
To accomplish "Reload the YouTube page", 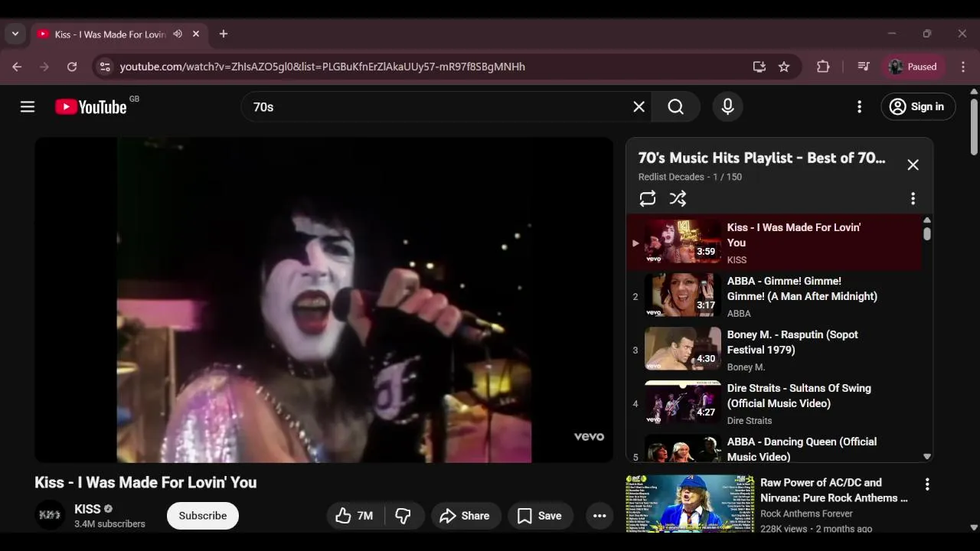I will (72, 67).
